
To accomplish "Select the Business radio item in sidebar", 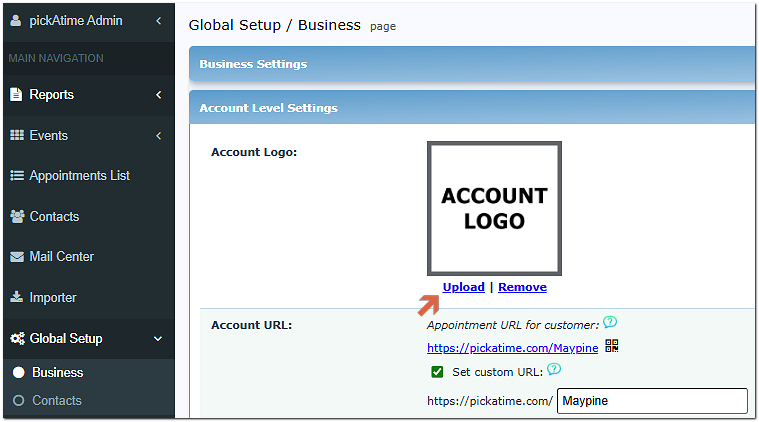I will point(18,373).
